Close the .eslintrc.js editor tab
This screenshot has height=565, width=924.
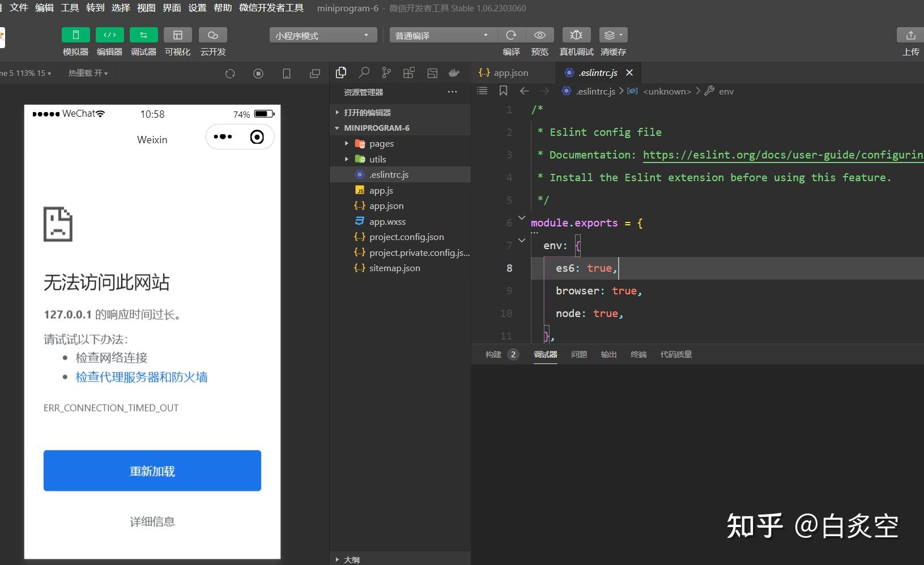click(629, 72)
